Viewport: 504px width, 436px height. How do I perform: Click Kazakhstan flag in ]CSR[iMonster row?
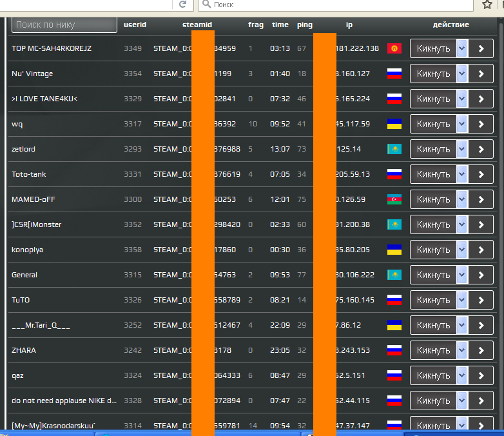tap(394, 224)
